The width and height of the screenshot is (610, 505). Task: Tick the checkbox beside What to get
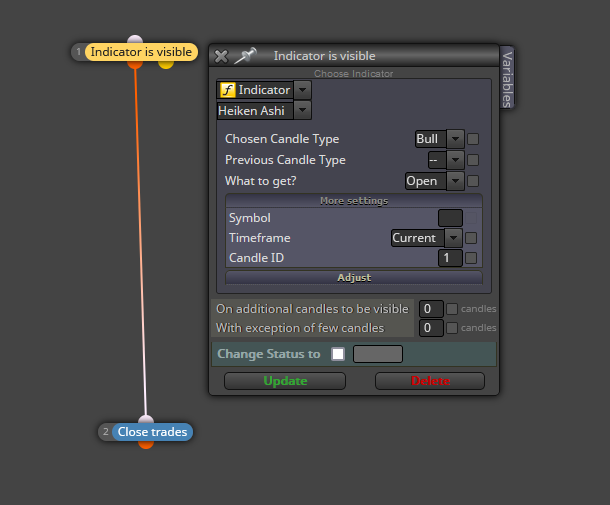click(473, 181)
